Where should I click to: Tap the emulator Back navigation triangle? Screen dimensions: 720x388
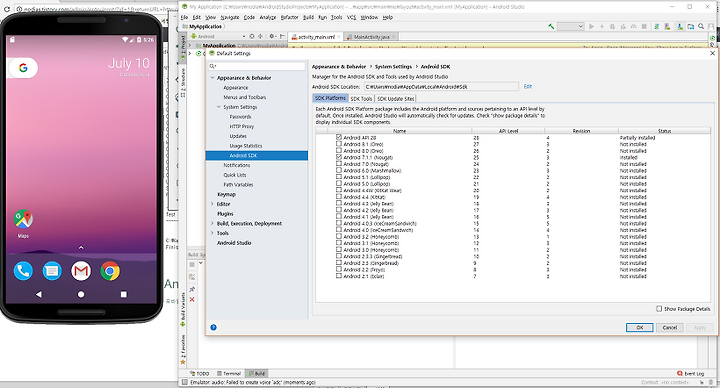39,294
